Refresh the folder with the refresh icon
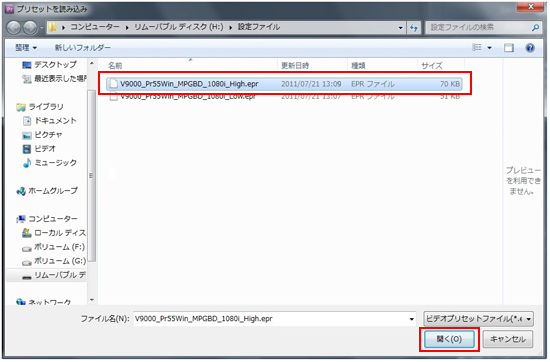 414,27
